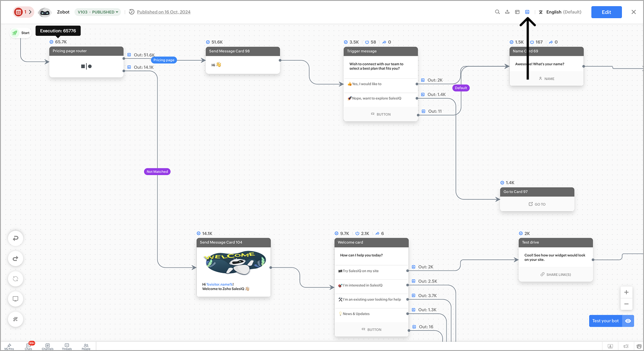644x351 pixels.
Task: Click the Test your bot button
Action: click(606, 321)
